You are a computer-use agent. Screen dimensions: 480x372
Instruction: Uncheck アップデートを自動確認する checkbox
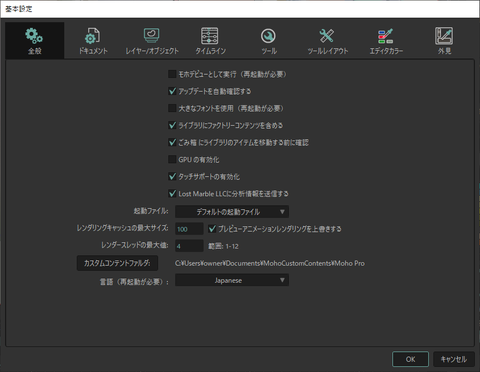(x=172, y=91)
